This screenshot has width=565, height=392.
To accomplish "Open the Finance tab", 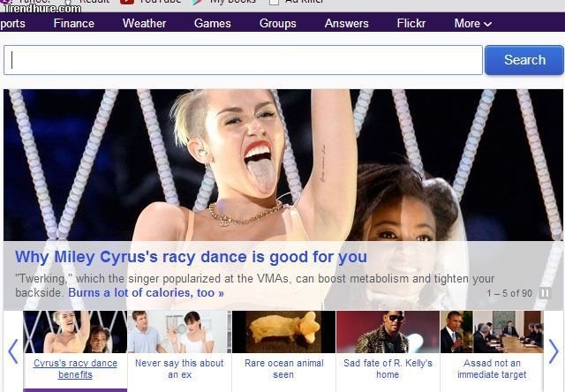I will point(73,23).
